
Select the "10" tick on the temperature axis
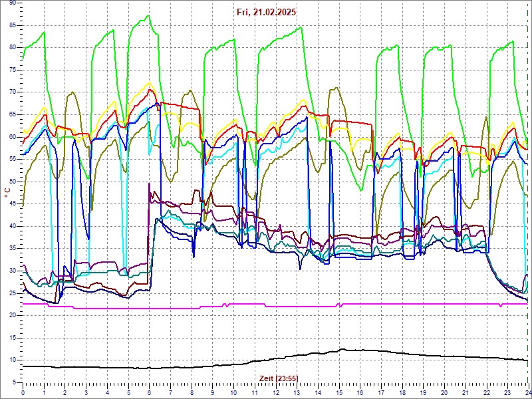pos(13,360)
